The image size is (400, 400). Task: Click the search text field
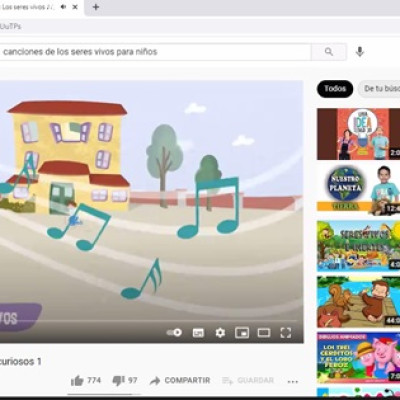tap(155, 52)
